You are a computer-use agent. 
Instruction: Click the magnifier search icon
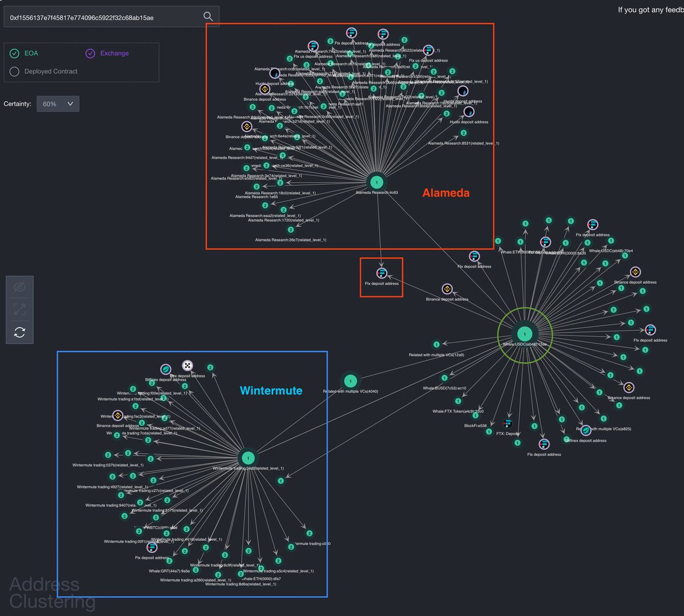[208, 17]
